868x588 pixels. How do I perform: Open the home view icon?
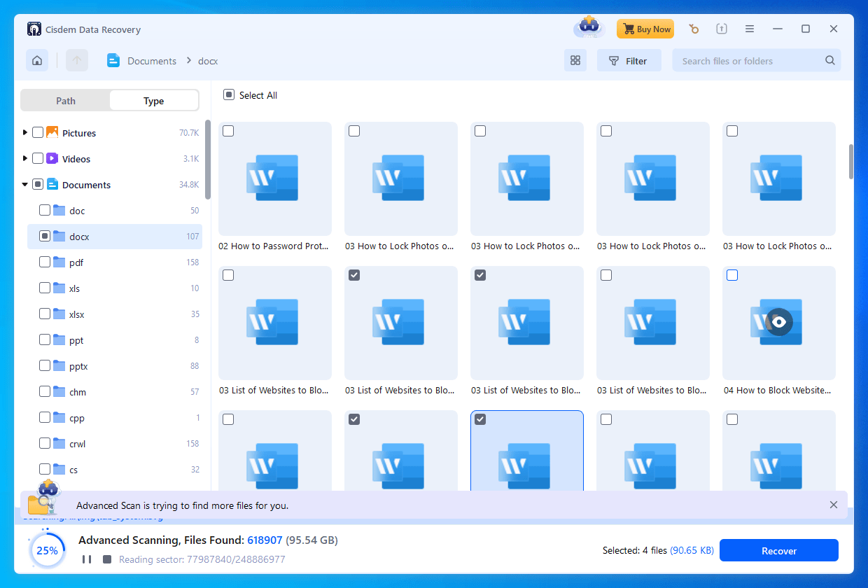tap(36, 60)
